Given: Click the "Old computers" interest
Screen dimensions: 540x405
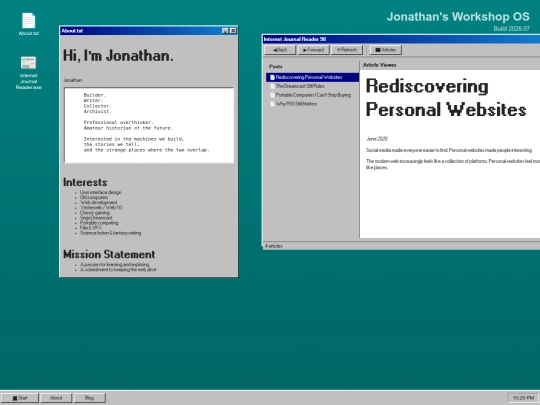Looking at the screenshot, I should 94,197.
